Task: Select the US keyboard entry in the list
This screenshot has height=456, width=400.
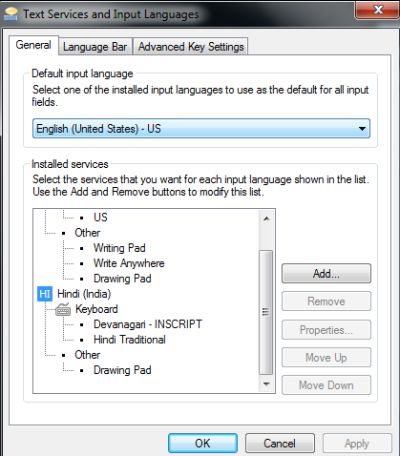Action: coord(100,217)
